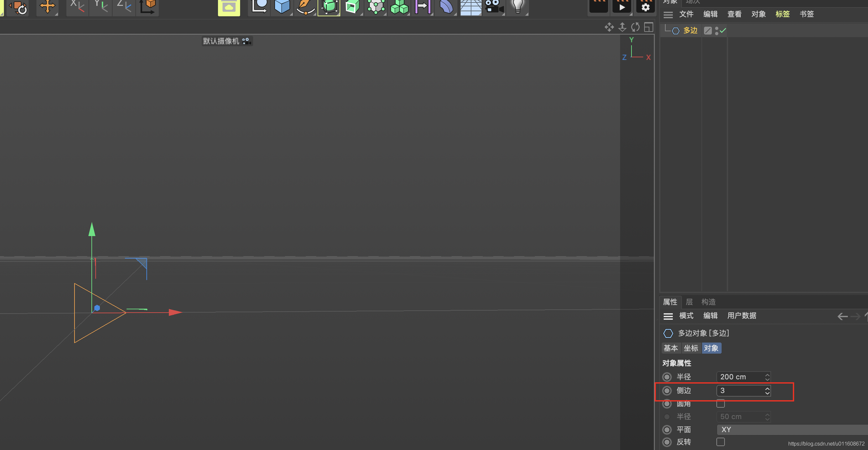The image size is (868, 450).
Task: Add a Light object
Action: click(x=518, y=7)
